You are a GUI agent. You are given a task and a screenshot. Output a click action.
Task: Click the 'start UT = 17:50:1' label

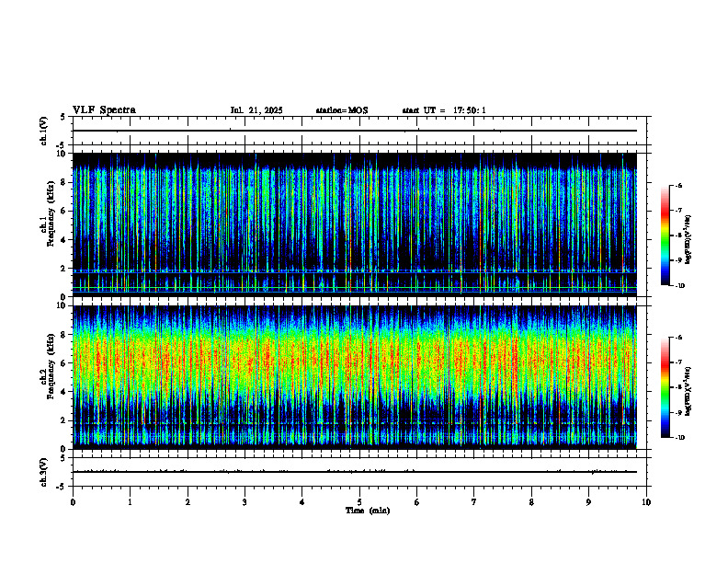444,110
